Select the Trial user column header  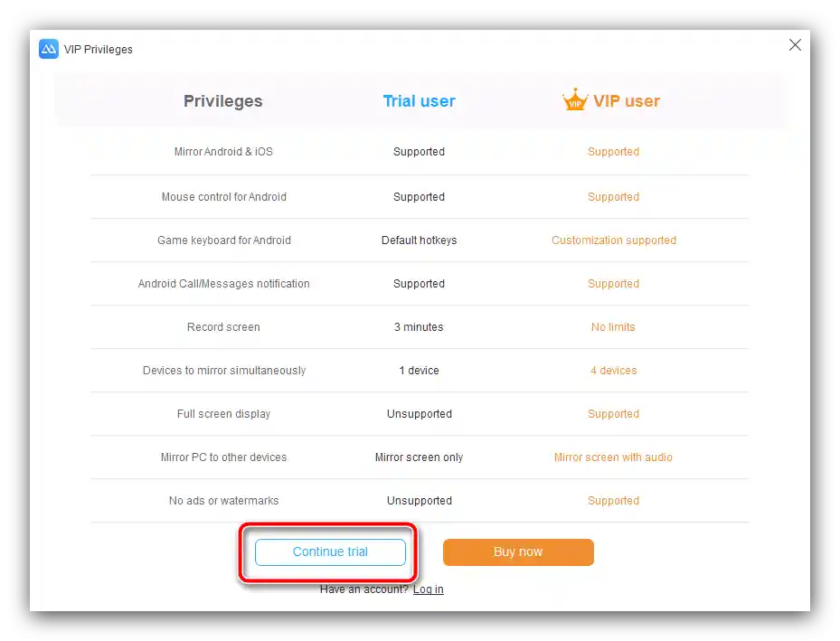(419, 100)
